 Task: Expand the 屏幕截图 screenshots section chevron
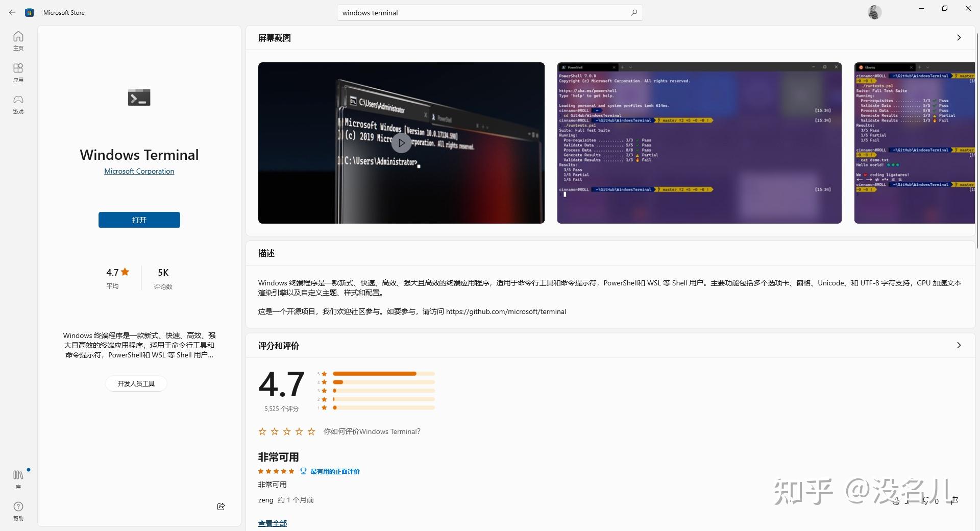tap(959, 37)
